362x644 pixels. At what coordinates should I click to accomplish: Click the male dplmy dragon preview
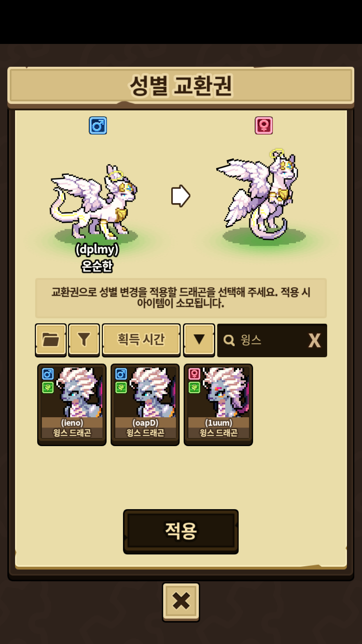(94, 203)
